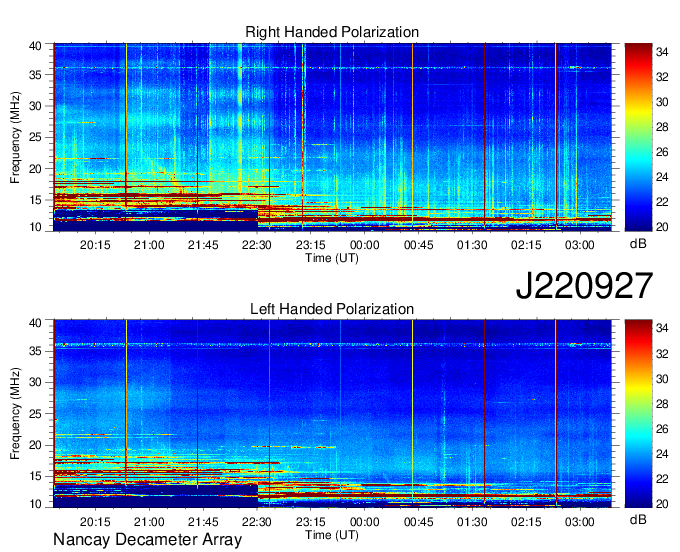Click 10 MHz tick on right-handed frequency axis
The height and width of the screenshot is (552, 680).
[x=35, y=227]
